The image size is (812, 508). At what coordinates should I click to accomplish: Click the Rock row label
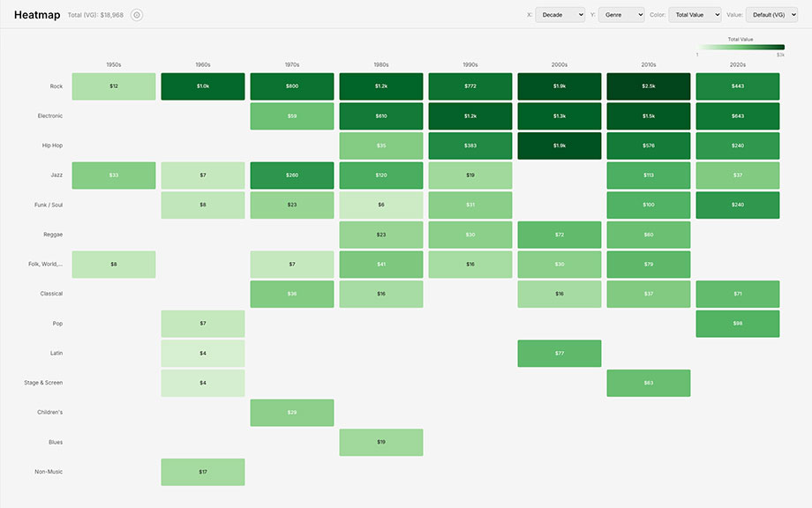tap(56, 86)
